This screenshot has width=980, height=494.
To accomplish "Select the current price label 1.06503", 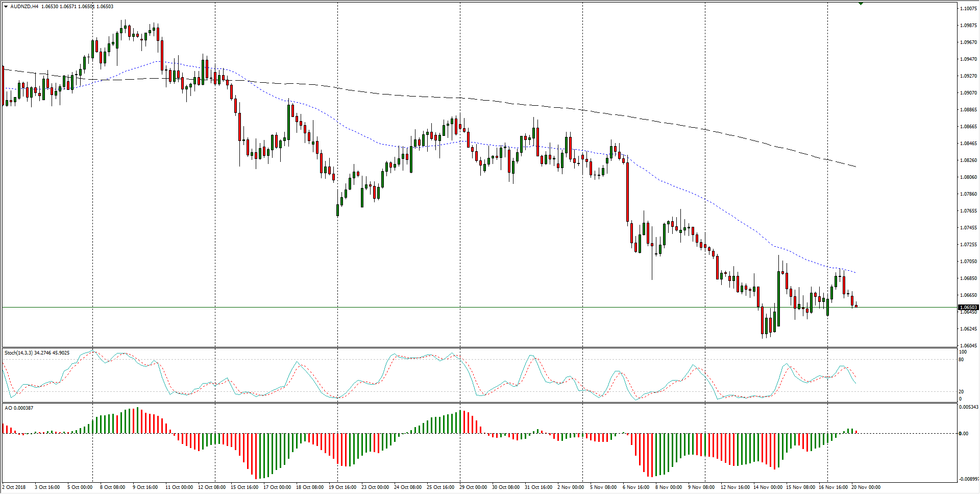I will pos(968,308).
